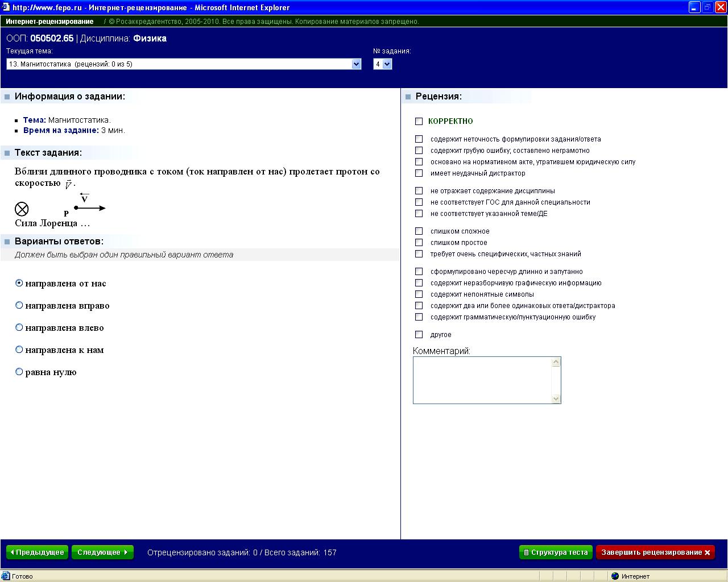This screenshot has height=582, width=728.
Task: Check 'не отражает содержание дисциплины' box
Action: 419,190
